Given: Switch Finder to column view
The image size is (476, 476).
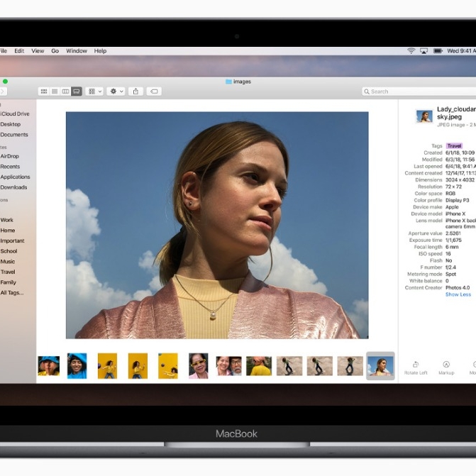Looking at the screenshot, I should [65, 92].
